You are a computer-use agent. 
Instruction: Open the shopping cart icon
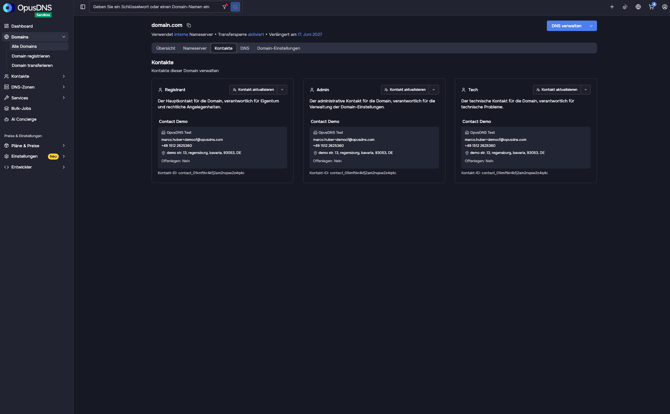coord(651,7)
